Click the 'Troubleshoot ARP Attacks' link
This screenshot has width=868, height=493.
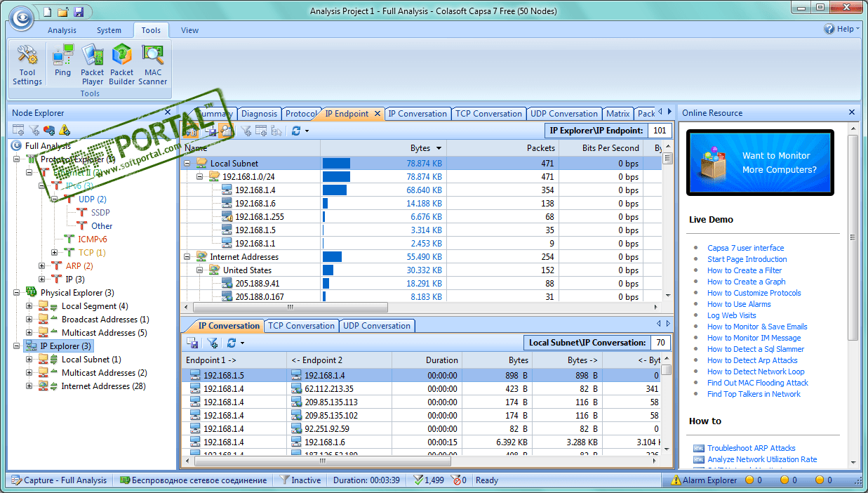pos(751,448)
